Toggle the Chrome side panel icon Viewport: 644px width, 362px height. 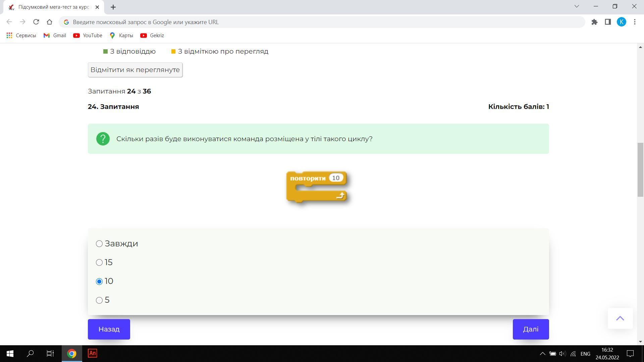pos(608,22)
